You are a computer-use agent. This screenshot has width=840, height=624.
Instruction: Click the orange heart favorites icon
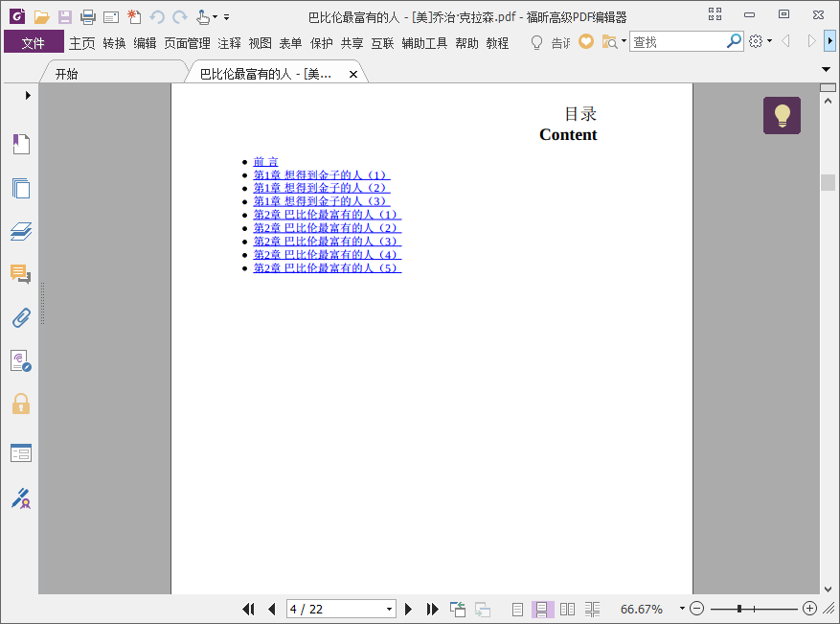(x=586, y=41)
